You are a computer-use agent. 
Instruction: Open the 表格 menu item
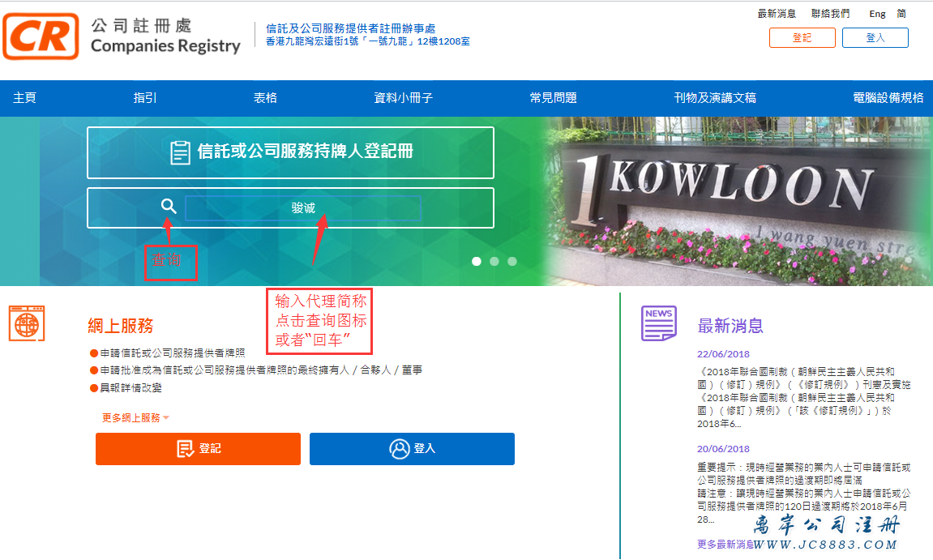(x=265, y=97)
